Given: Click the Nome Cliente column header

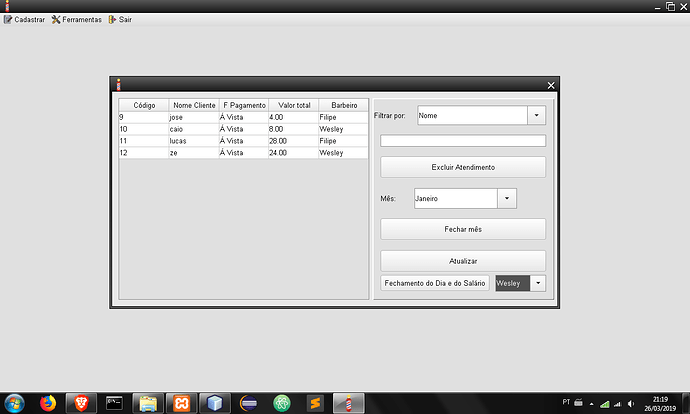Looking at the screenshot, I should pyautogui.click(x=194, y=105).
